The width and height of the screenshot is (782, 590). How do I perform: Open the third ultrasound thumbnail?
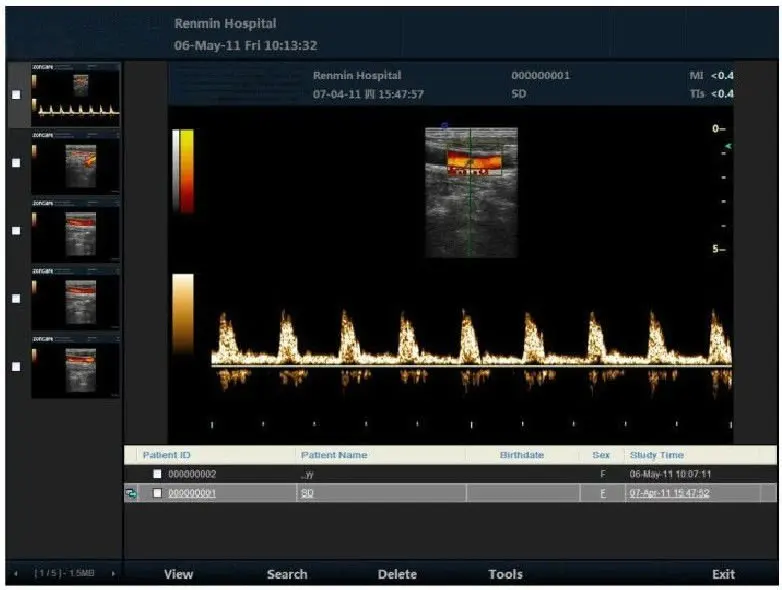click(x=76, y=230)
